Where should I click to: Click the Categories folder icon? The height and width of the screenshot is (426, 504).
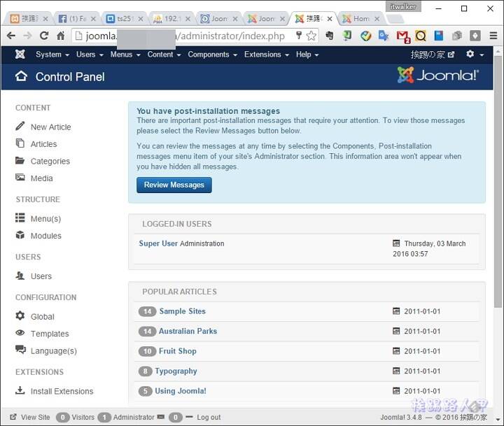click(20, 160)
